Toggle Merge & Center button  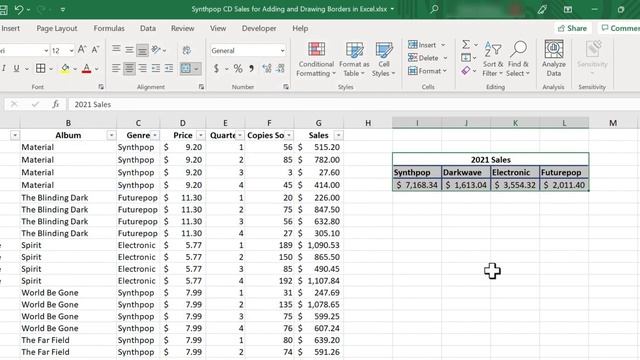(x=186, y=69)
